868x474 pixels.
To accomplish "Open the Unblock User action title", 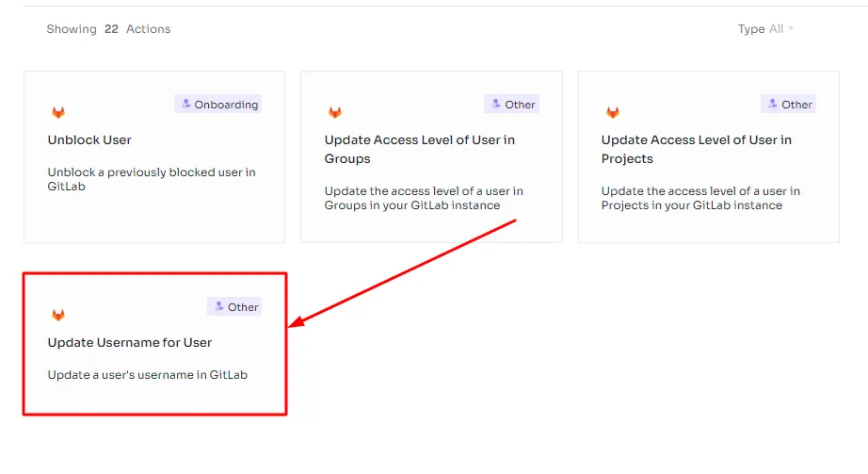I will [89, 139].
